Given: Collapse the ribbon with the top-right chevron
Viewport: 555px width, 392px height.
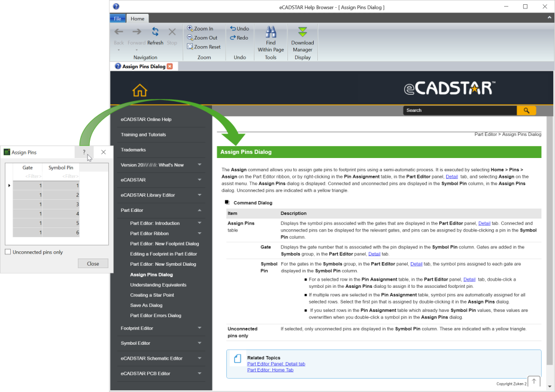Looking at the screenshot, I should coord(550,17).
